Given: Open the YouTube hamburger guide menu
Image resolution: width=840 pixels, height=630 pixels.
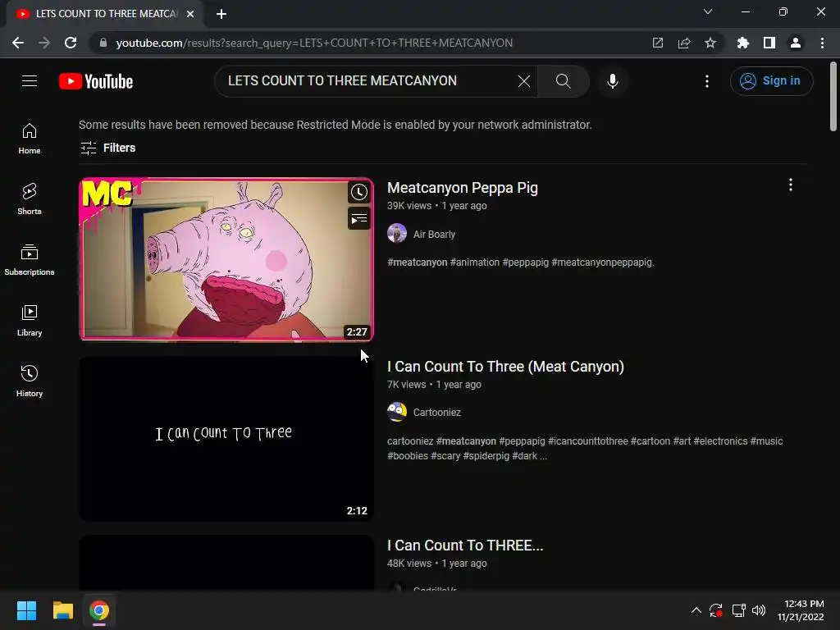Looking at the screenshot, I should 30,81.
